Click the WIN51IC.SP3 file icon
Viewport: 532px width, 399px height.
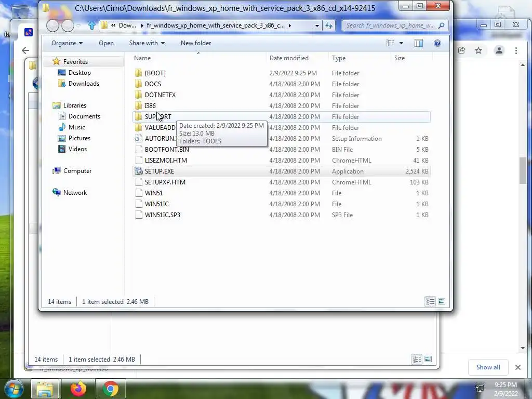point(138,215)
